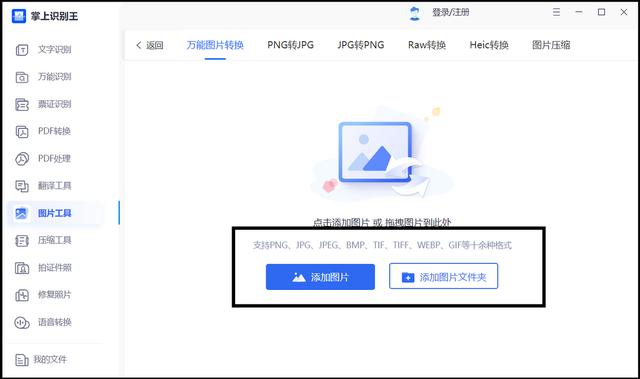This screenshot has width=640, height=379.
Task: Open 文字识别 sidebar icon
Action: [x=22, y=50]
